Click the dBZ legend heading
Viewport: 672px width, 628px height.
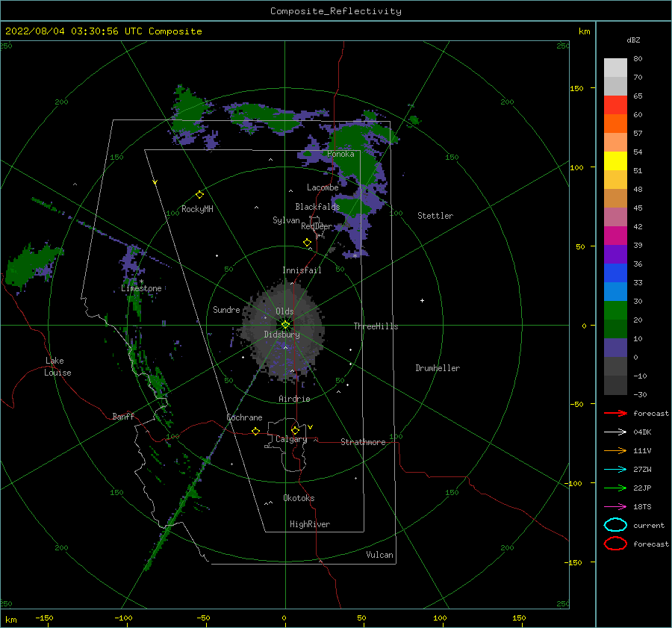pos(633,40)
